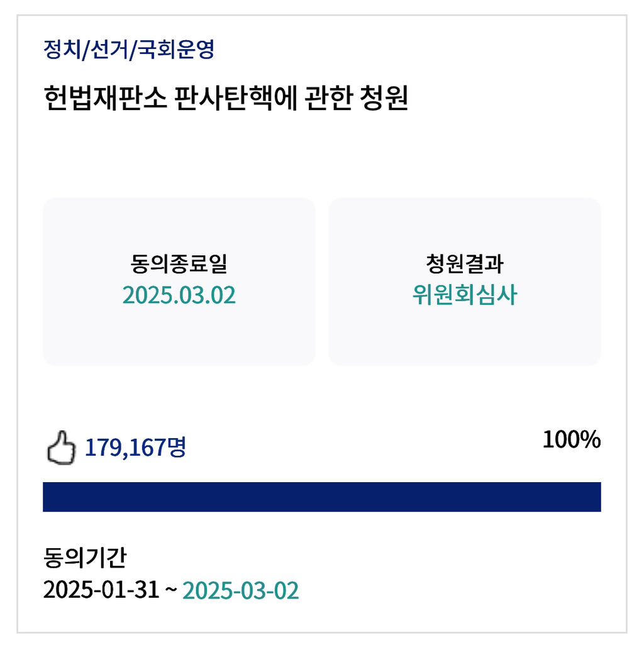This screenshot has height=650, width=644.
Task: Click the 동의기간 label
Action: [85, 558]
